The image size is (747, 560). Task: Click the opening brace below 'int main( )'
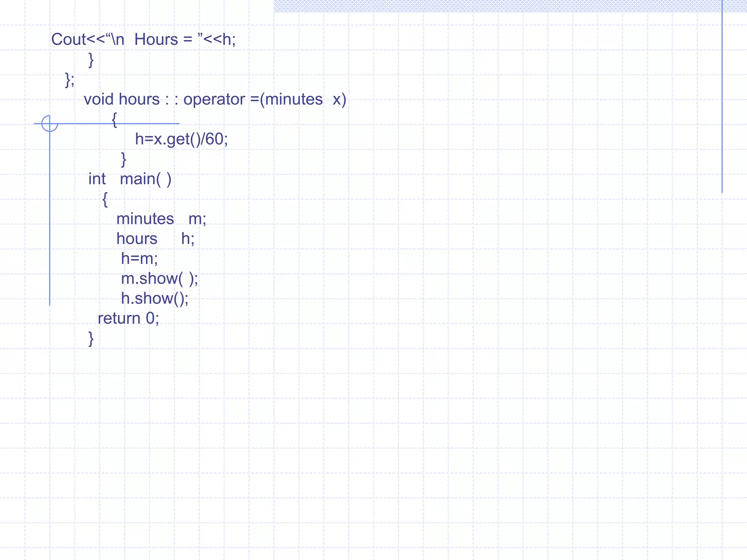(x=105, y=199)
